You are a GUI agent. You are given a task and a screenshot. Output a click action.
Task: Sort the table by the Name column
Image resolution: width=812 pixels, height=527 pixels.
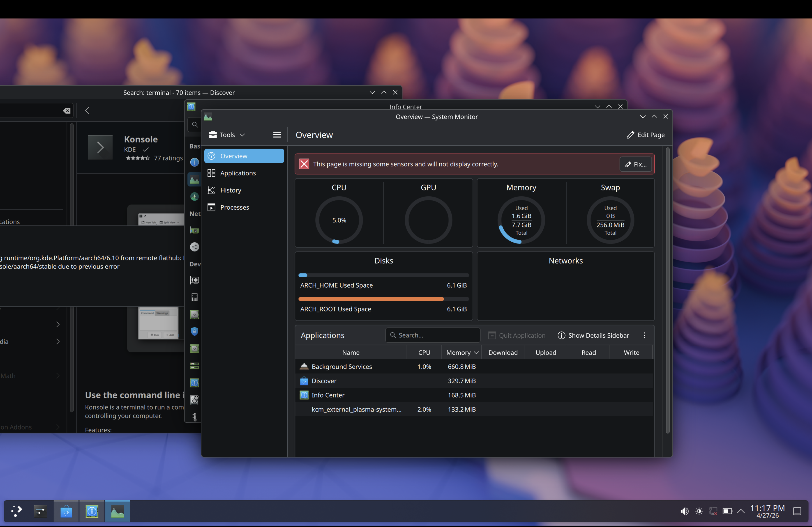coord(351,353)
